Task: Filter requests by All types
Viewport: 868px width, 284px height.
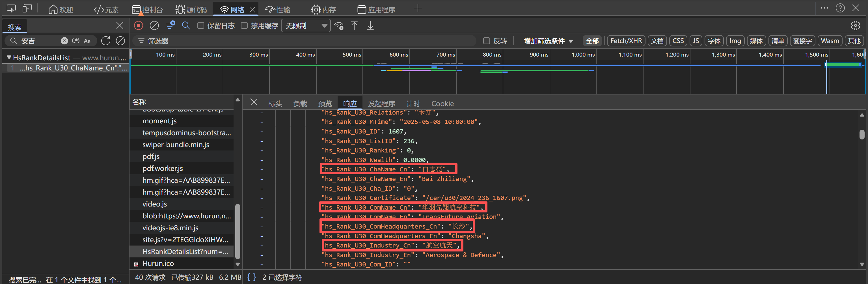Action: pyautogui.click(x=592, y=41)
